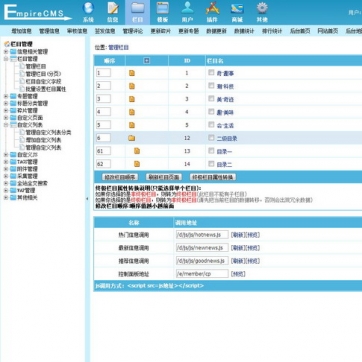Tick the checkbox in row ID 2
Image resolution: width=362 pixels, height=362 pixels.
pyautogui.click(x=211, y=86)
